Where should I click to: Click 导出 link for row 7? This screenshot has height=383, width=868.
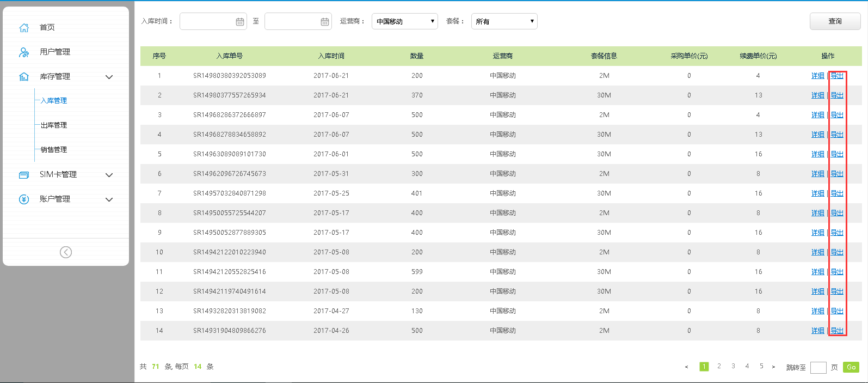click(837, 193)
